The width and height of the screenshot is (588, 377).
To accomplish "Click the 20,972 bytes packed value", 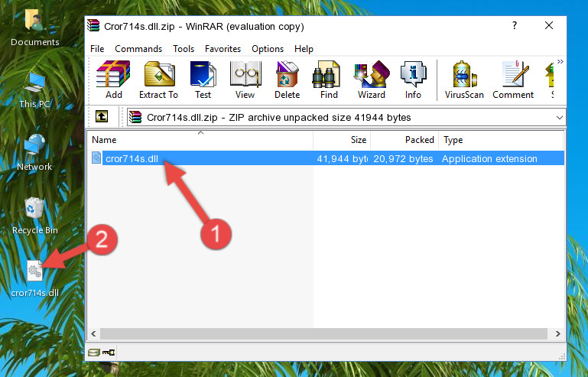I will pos(403,159).
